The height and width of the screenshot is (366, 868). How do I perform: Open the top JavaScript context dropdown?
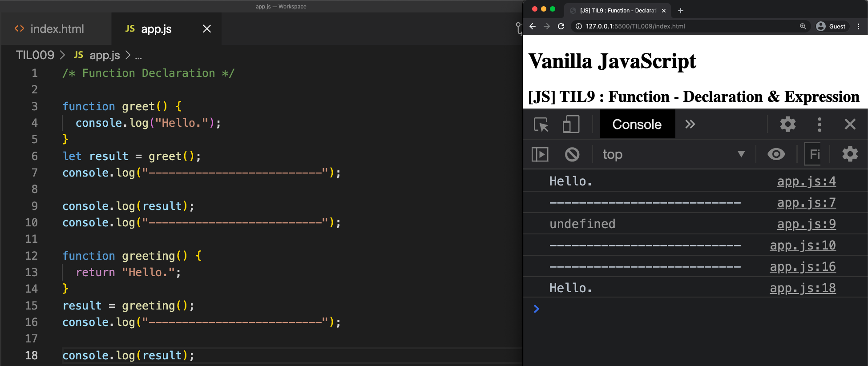pos(674,154)
